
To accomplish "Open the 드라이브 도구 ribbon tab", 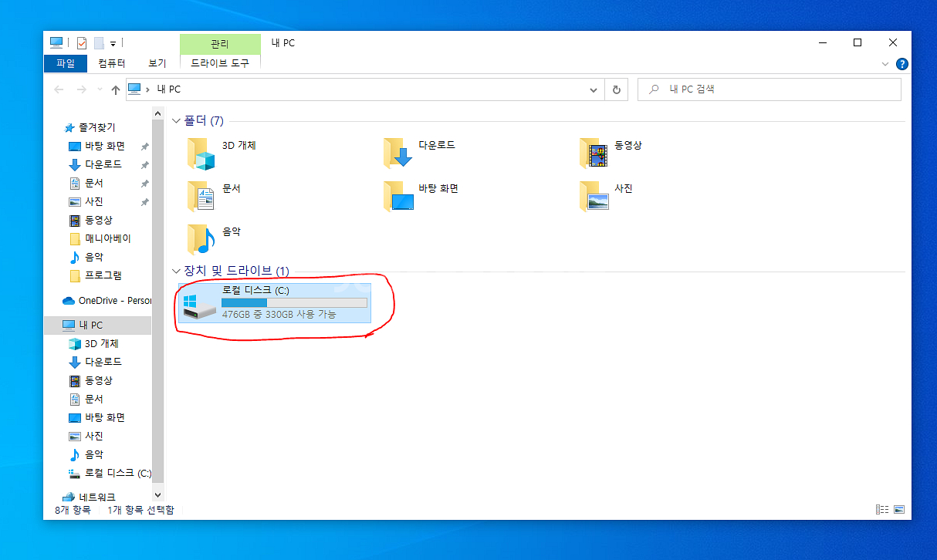I will [220, 63].
